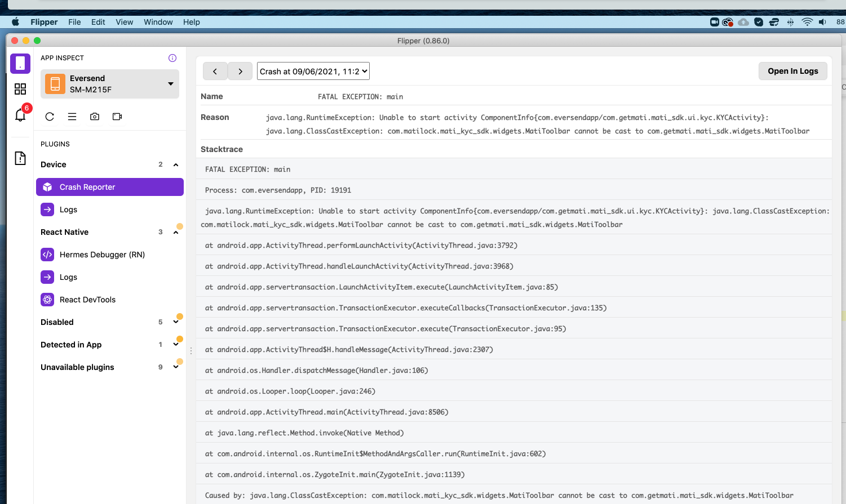Refresh the connected app list

tap(50, 117)
